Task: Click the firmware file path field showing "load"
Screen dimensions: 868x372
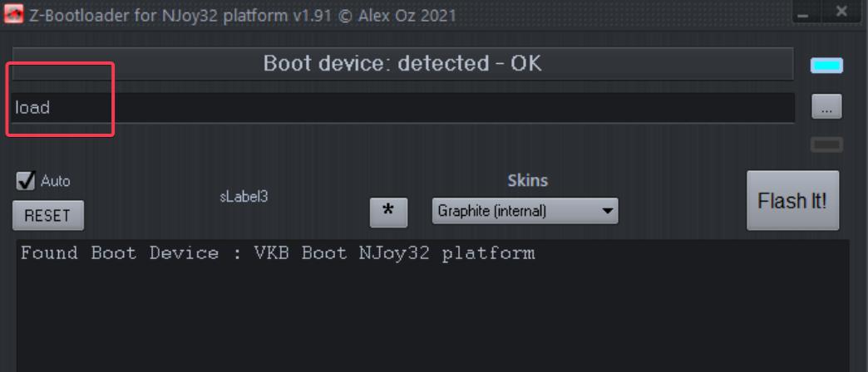Action: (403, 108)
